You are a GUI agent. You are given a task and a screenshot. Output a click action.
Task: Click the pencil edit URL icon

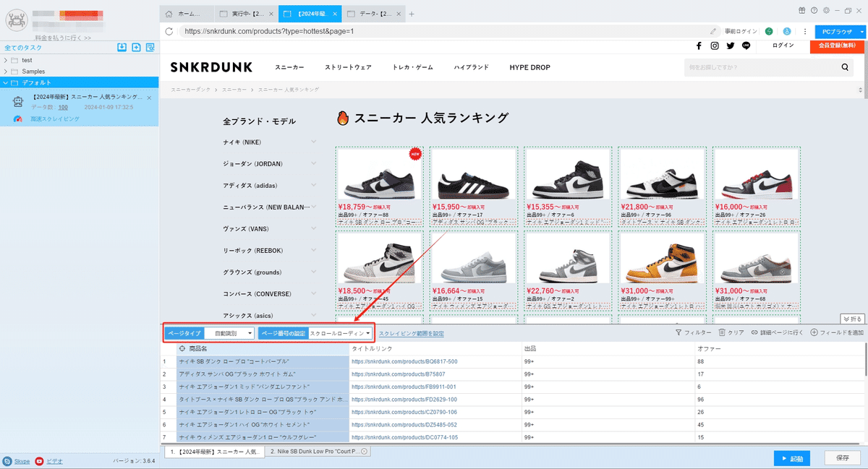(x=713, y=31)
